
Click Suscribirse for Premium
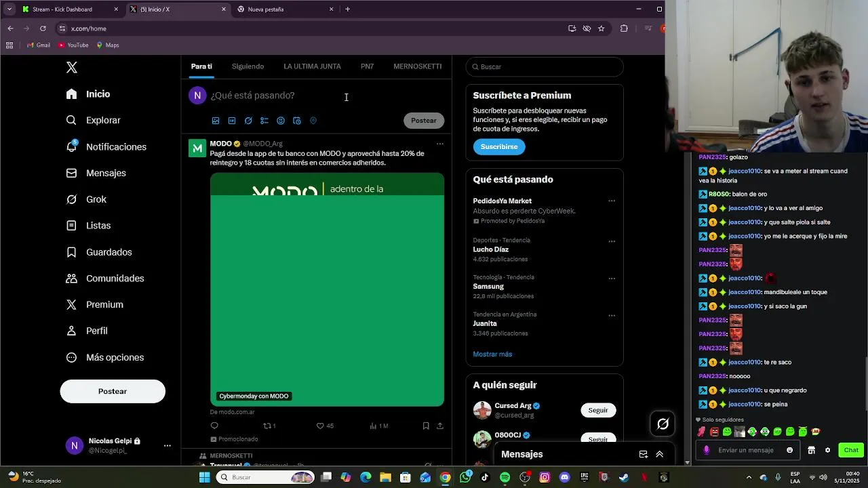(499, 146)
